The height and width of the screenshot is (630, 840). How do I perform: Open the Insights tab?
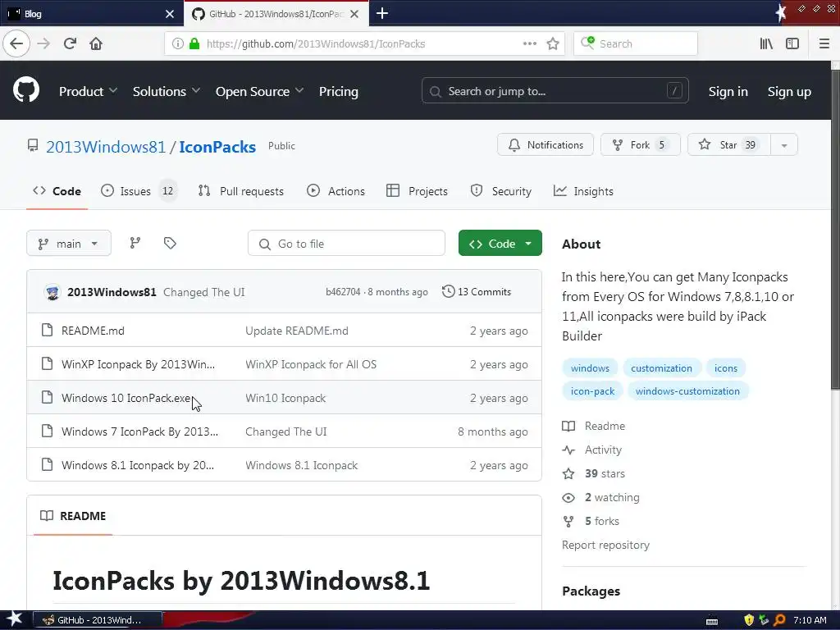(583, 191)
